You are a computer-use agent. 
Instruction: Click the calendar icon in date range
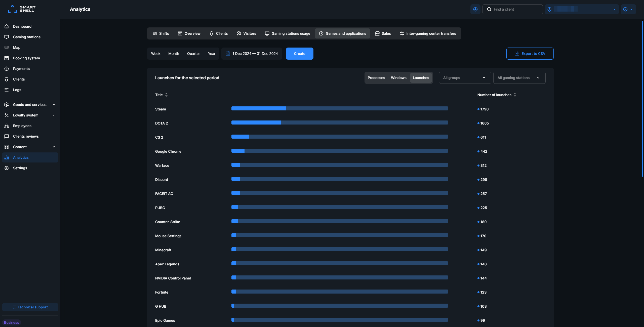228,54
